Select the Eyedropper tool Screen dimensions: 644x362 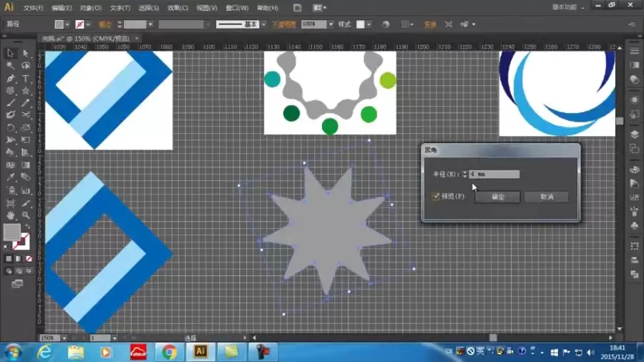tap(10, 177)
